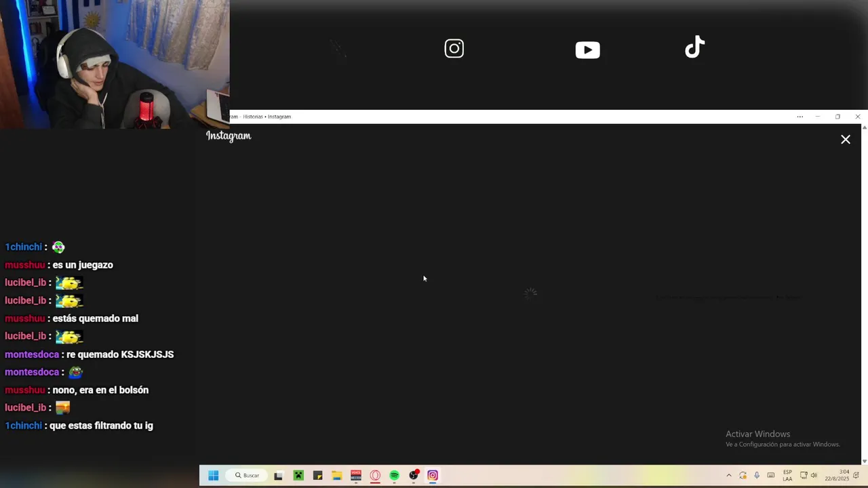Open the Instagram app taskbar icon
The width and height of the screenshot is (868, 488).
pyautogui.click(x=433, y=476)
